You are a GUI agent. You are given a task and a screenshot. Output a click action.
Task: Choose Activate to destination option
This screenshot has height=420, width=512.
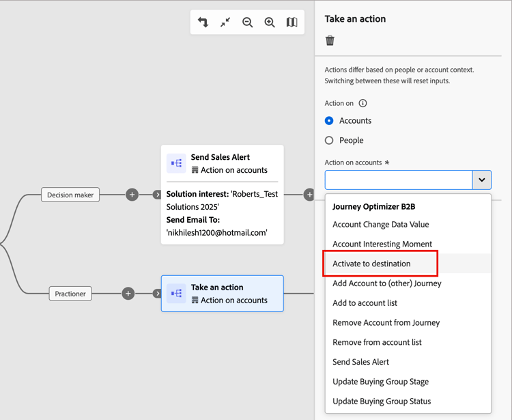(371, 264)
